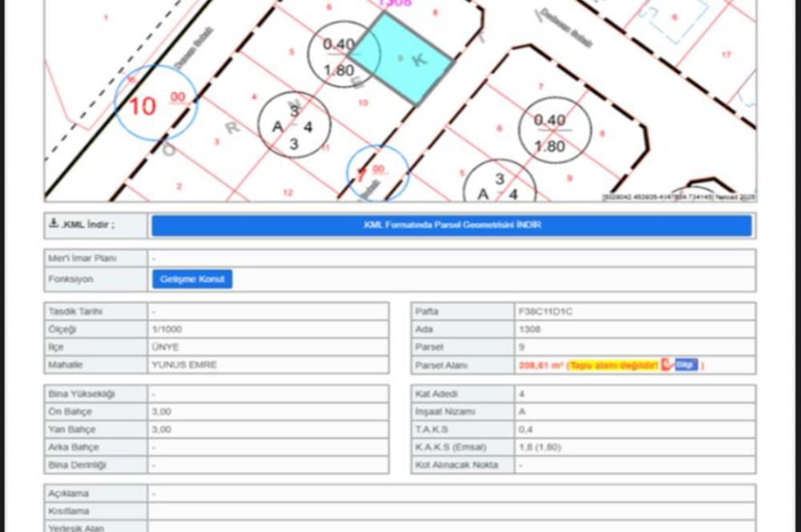Image resolution: width=801 pixels, height=532 pixels.
Task: Click the Ölçeği value 1/1000
Action: tap(165, 329)
